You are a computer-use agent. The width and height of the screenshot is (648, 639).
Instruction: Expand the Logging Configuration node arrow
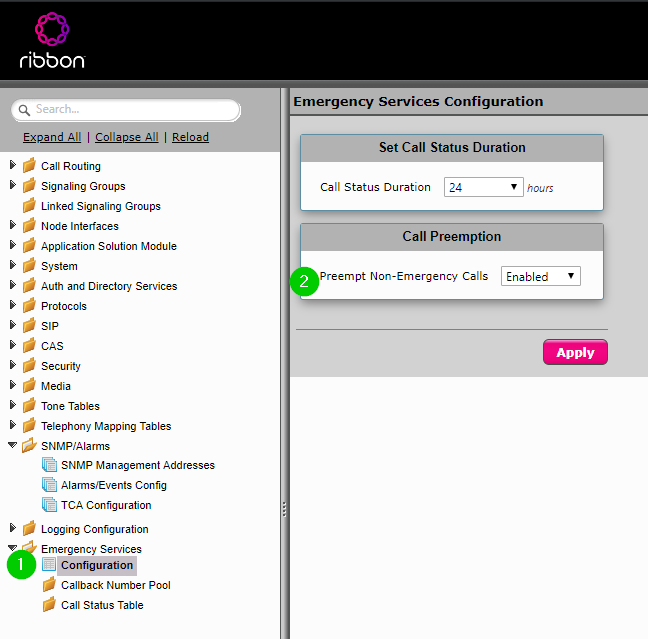(x=12, y=528)
